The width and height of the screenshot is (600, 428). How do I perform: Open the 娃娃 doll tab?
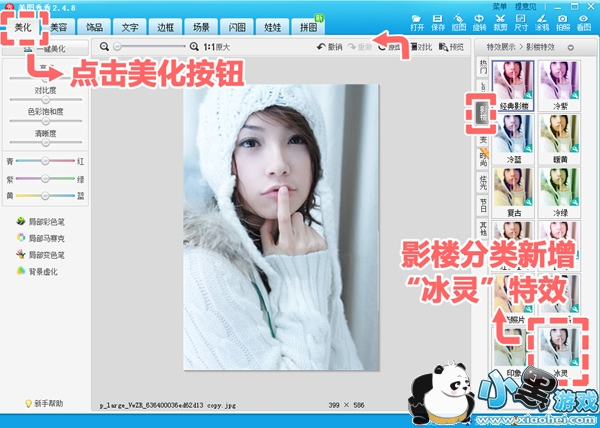[x=272, y=27]
